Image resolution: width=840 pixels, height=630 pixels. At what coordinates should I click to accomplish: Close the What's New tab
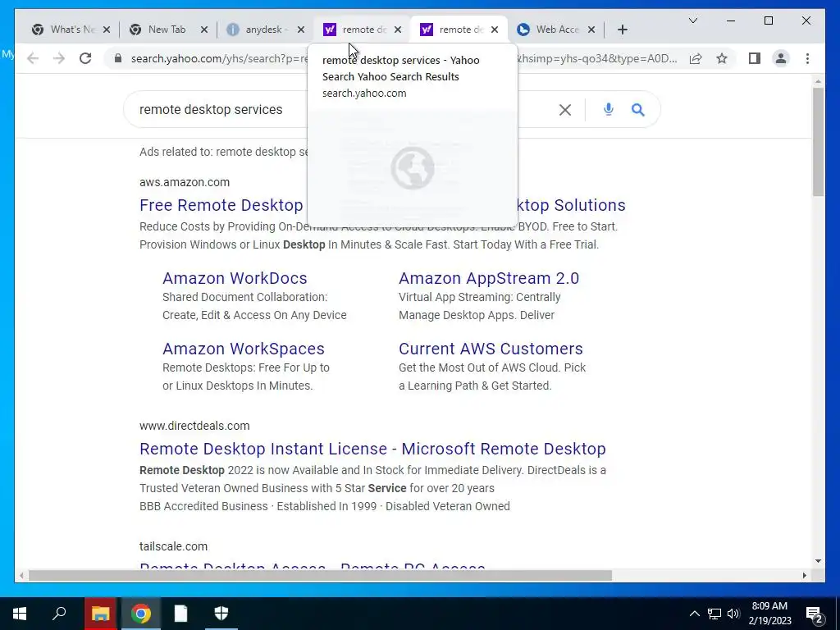pos(107,30)
